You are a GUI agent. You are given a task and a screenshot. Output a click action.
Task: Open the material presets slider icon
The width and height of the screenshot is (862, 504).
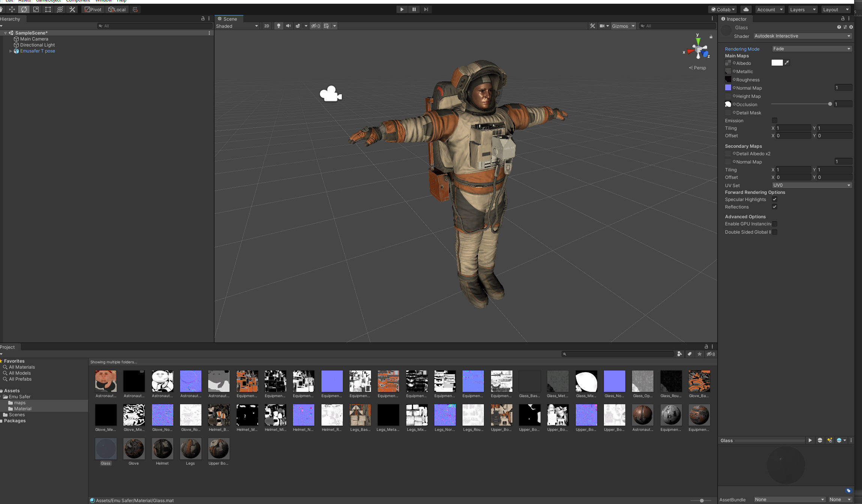tap(845, 27)
